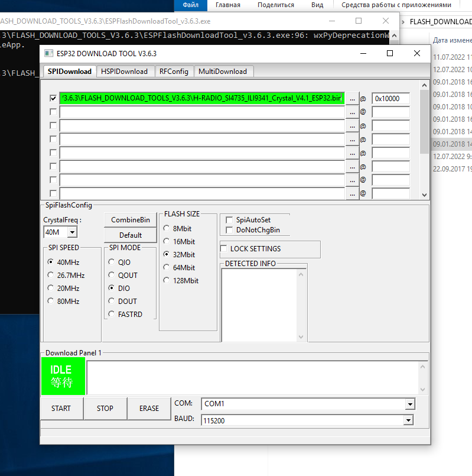Viewport: 472px width, 476px height.
Task: Click the DETECTED INFO text area
Action: pyautogui.click(x=260, y=305)
